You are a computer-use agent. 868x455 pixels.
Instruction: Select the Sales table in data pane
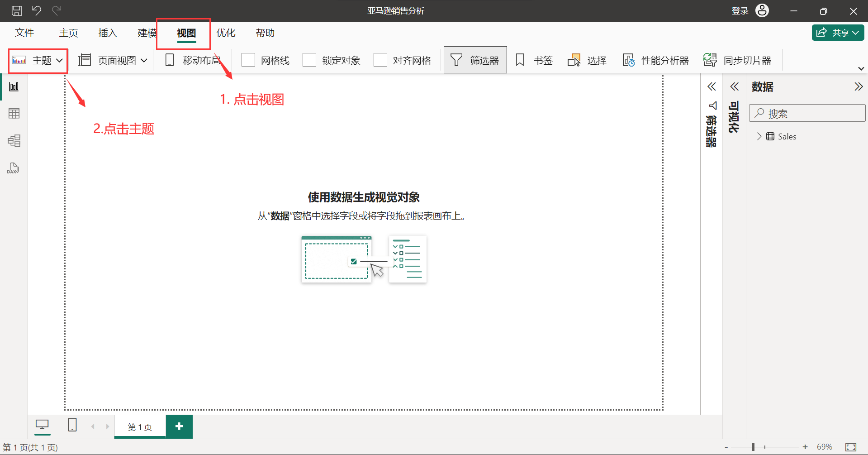787,136
